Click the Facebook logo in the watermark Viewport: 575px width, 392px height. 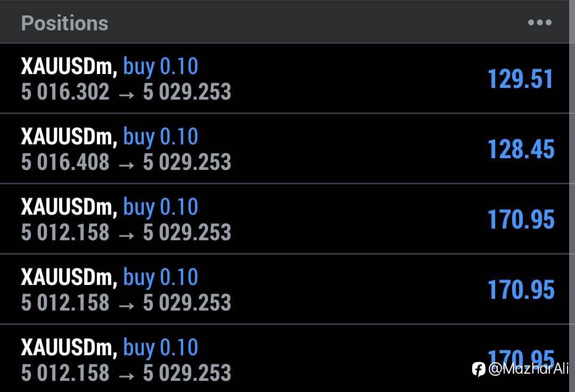(478, 369)
